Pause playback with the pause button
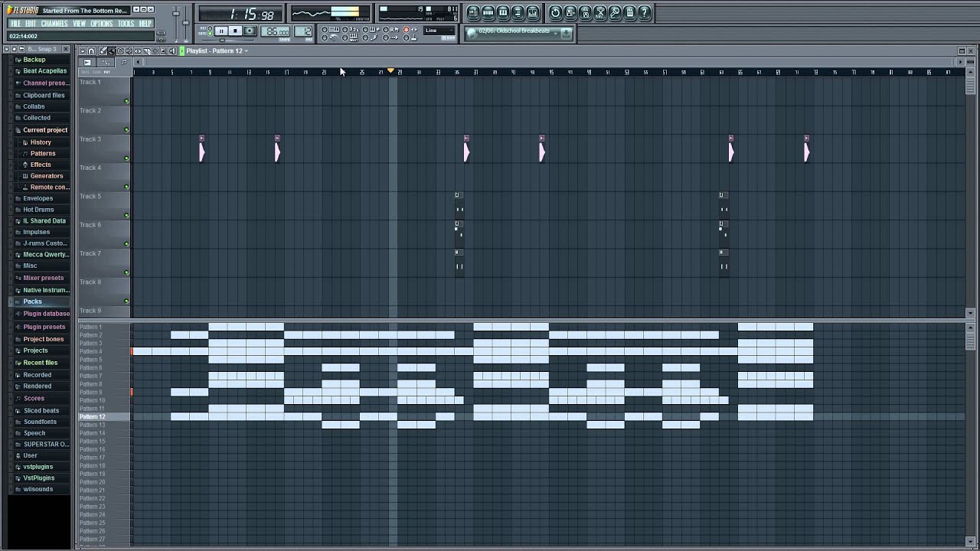Image resolution: width=980 pixels, height=551 pixels. pos(220,31)
